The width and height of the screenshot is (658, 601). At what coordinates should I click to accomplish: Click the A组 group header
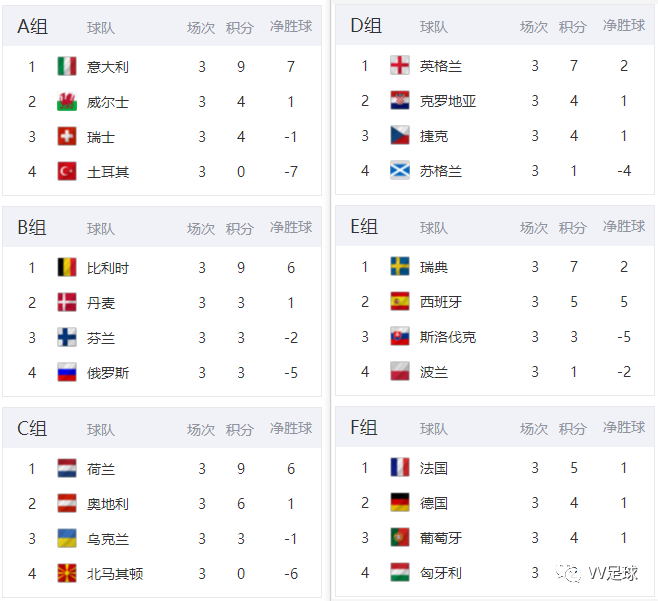[32, 27]
